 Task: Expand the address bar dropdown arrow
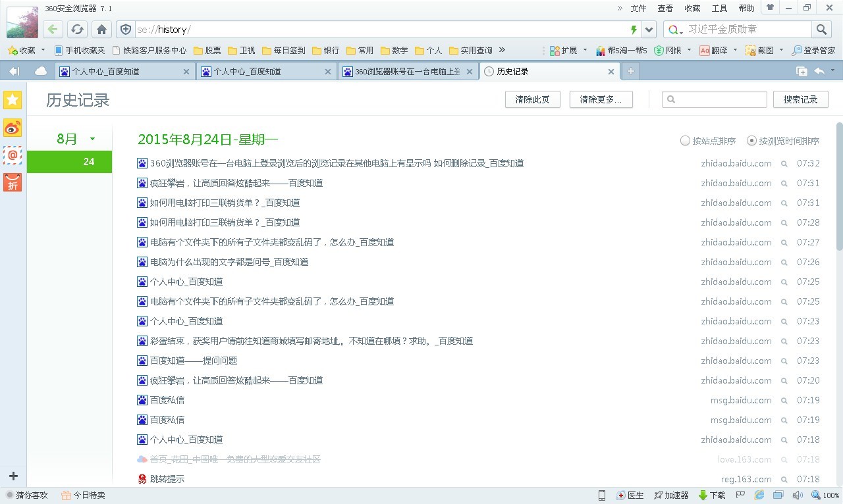tap(649, 30)
